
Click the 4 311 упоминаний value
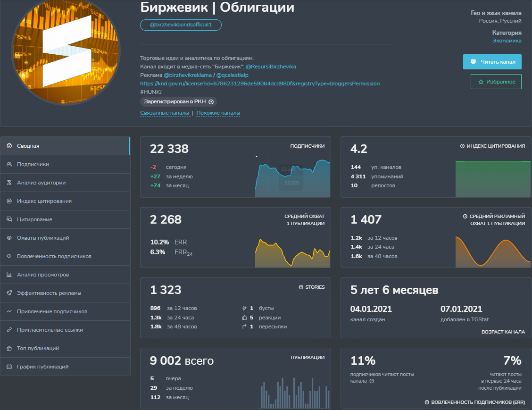tap(358, 176)
